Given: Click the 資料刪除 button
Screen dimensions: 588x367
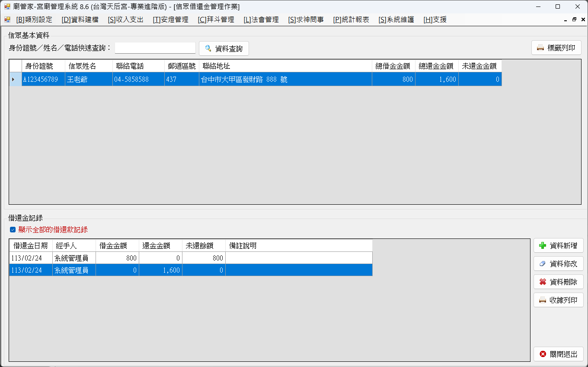Looking at the screenshot, I should tap(559, 282).
